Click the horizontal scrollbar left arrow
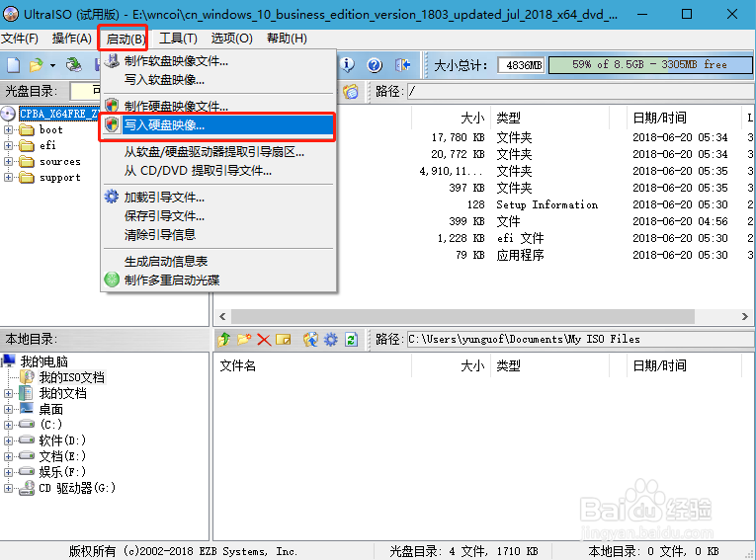The width and height of the screenshot is (756, 560). 222,317
